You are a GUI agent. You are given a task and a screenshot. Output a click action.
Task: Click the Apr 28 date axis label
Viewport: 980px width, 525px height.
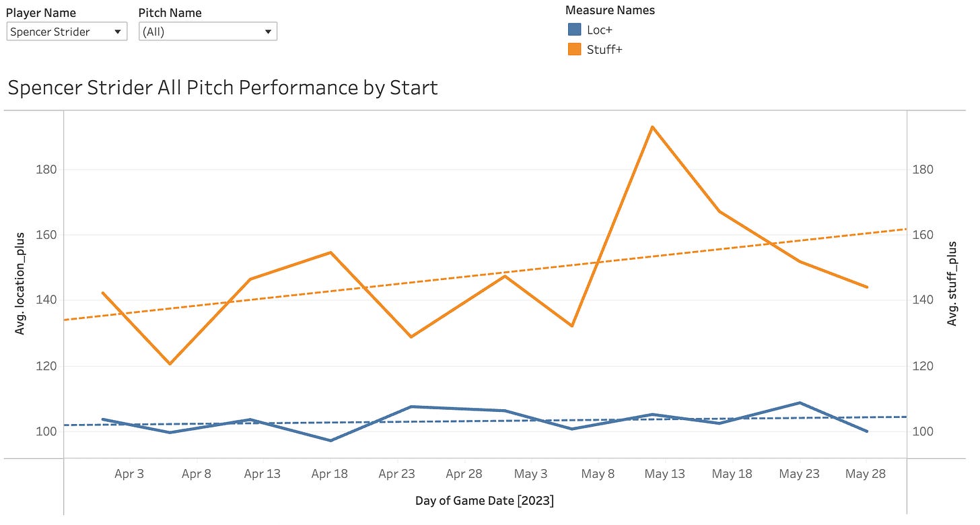click(x=464, y=474)
